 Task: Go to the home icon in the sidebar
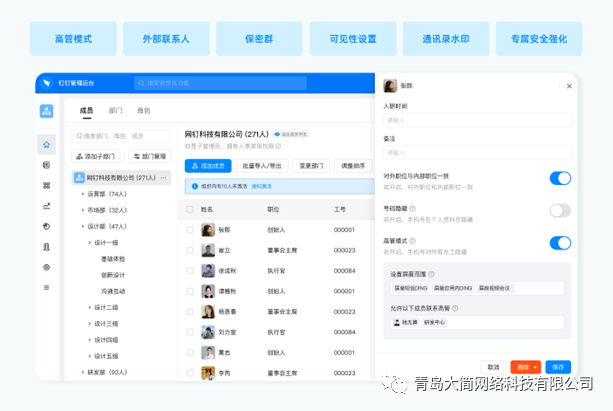coord(47,145)
